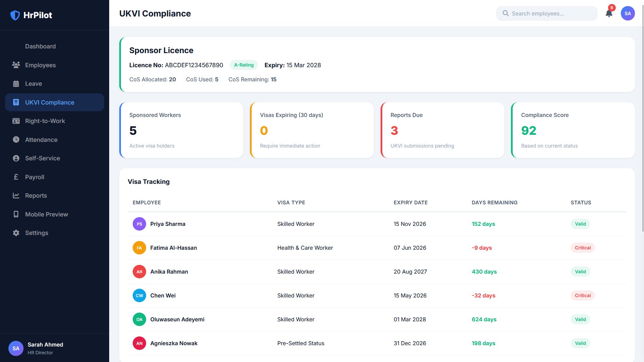644x362 pixels.
Task: Click the Oluwaseun Adeyemi name
Action: click(177, 319)
